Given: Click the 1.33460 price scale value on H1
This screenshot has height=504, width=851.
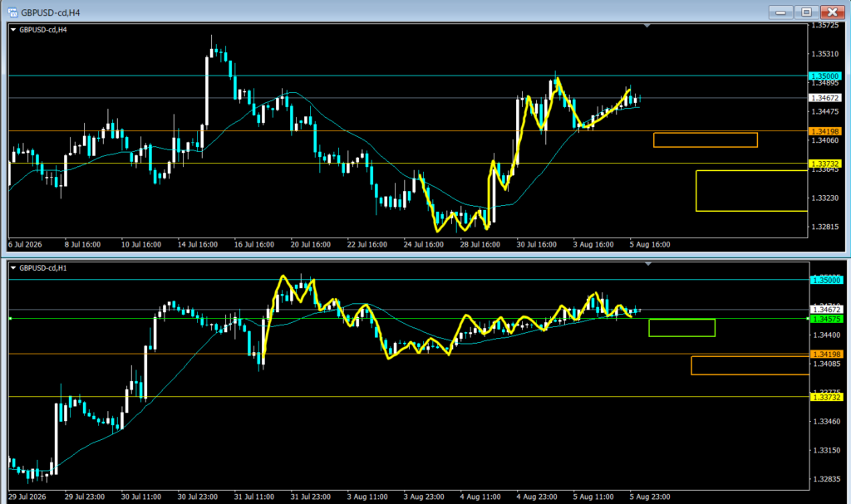Looking at the screenshot, I should coord(827,422).
